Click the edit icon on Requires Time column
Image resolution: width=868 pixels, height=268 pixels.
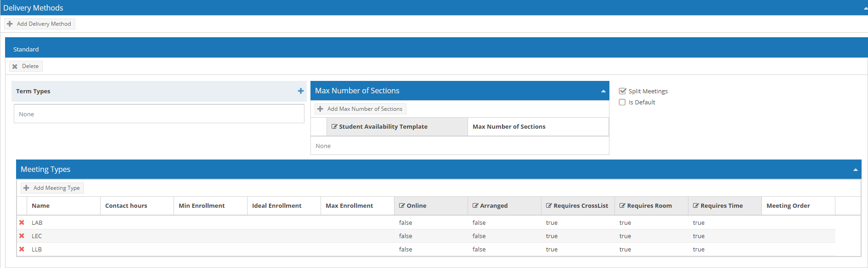(x=696, y=205)
